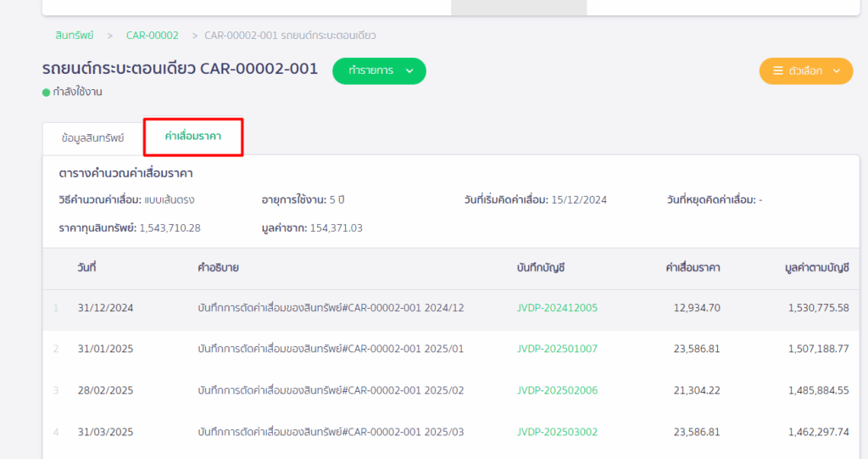Open journal entry JVDP-202412005
The width and height of the screenshot is (868, 459).
pos(557,308)
